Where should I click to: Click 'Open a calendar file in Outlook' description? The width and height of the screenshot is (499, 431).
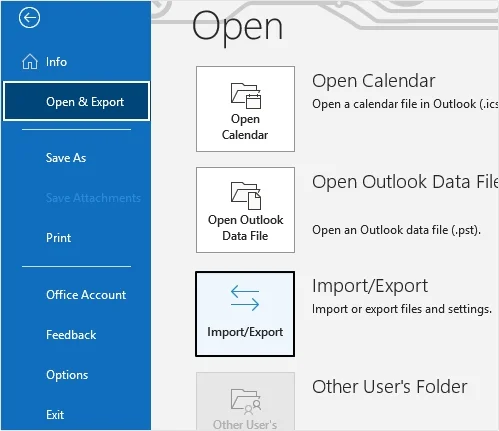coord(405,104)
